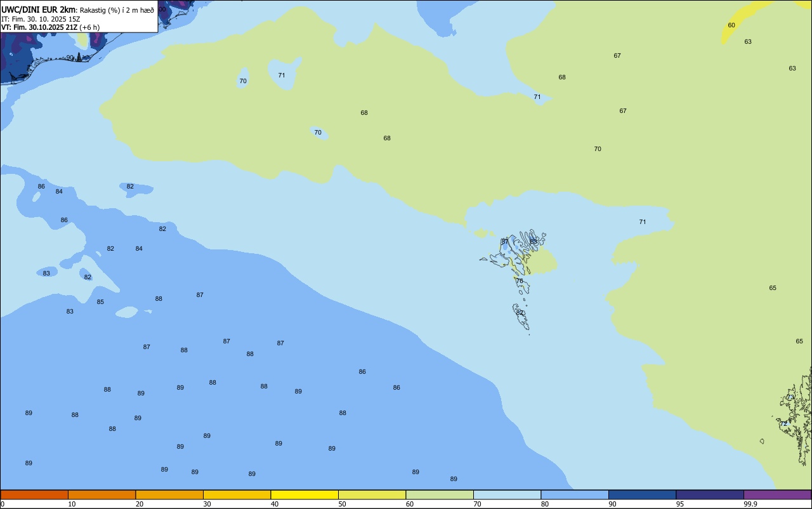812x509 pixels.
Task: Click the map value "76" on the islands
Action: 520,281
